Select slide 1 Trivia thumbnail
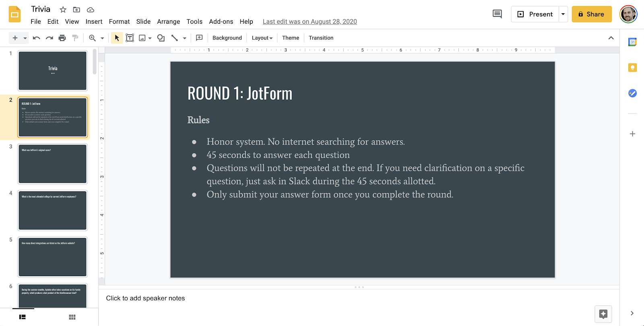This screenshot has height=326, width=644. click(x=53, y=71)
